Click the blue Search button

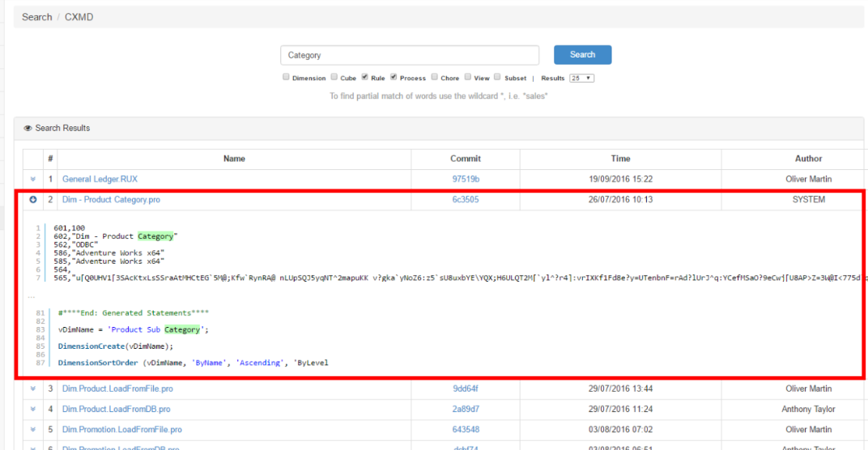(x=582, y=55)
